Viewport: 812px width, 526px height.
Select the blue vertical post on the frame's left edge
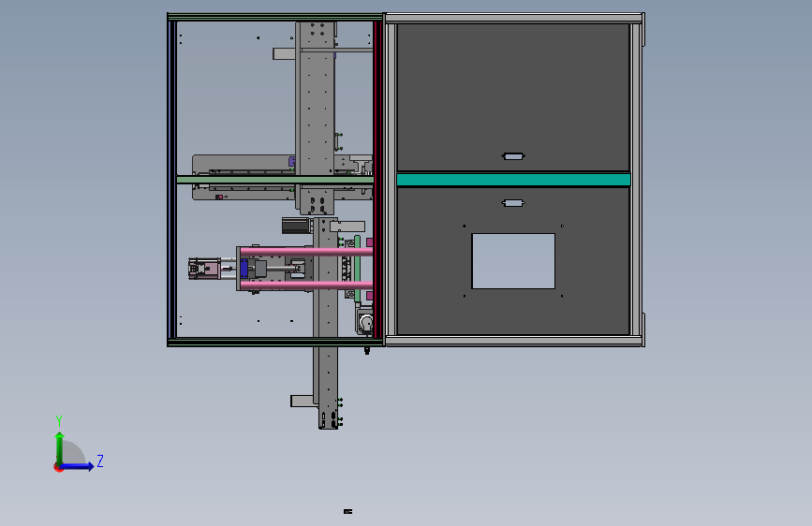(x=171, y=179)
